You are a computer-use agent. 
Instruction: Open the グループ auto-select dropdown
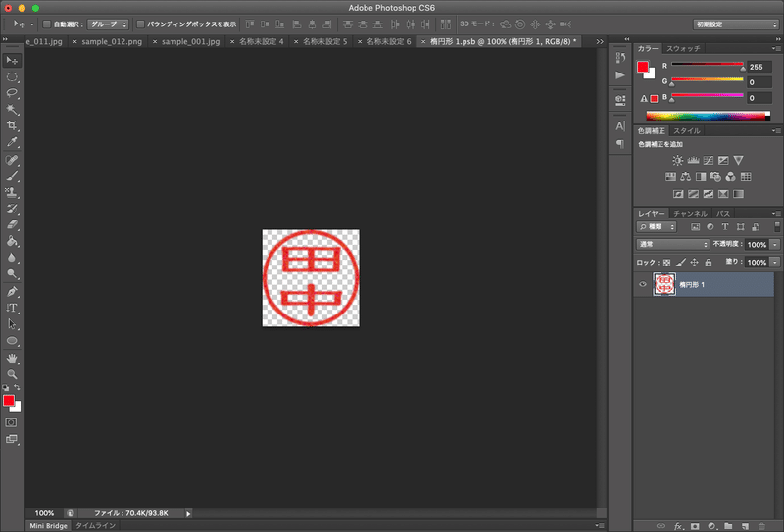click(x=108, y=24)
